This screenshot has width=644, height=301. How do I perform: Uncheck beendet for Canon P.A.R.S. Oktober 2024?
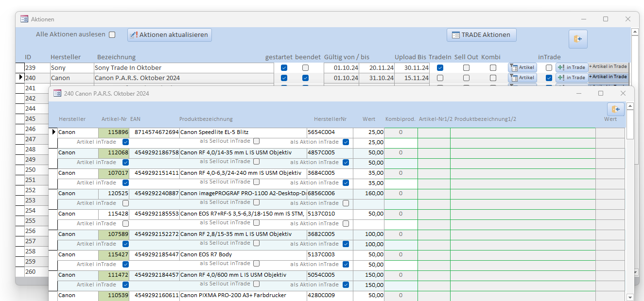(x=306, y=78)
